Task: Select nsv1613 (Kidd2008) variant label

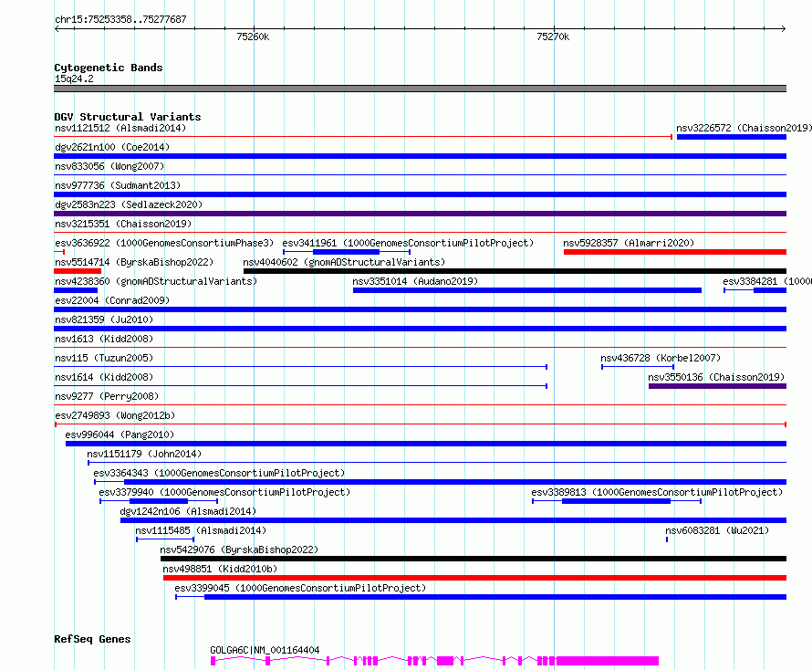Action: coord(104,339)
